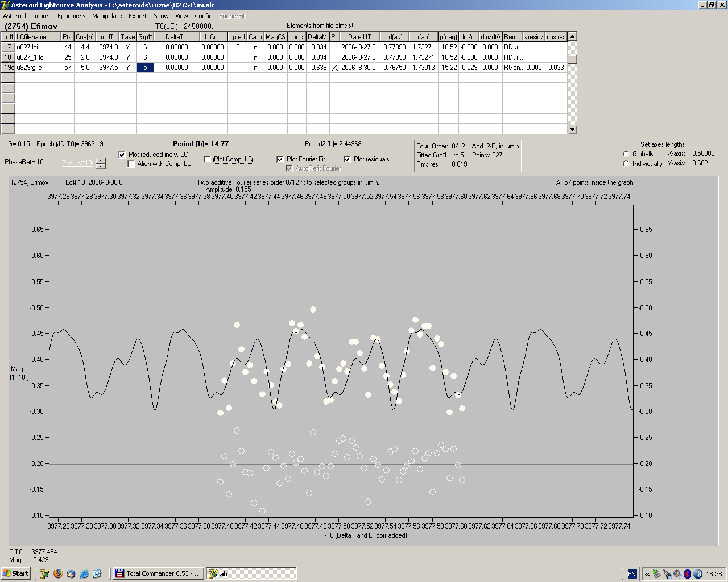Click the RGon.. remark cell

pyautogui.click(x=512, y=68)
